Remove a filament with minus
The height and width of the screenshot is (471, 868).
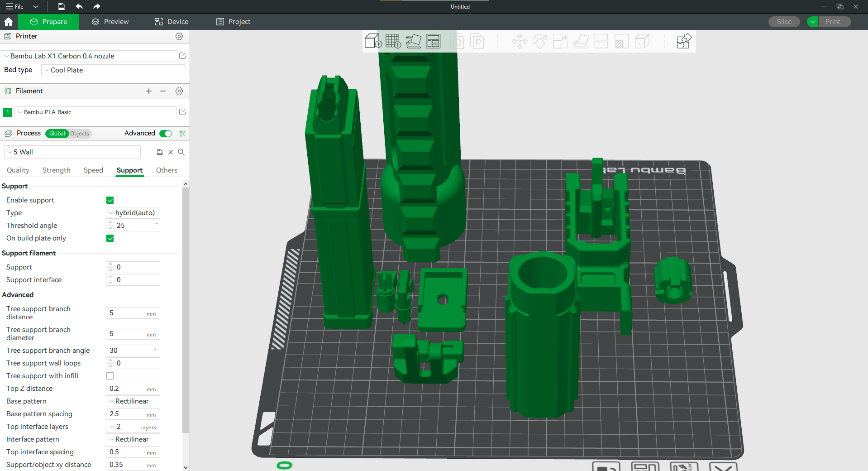pos(163,91)
